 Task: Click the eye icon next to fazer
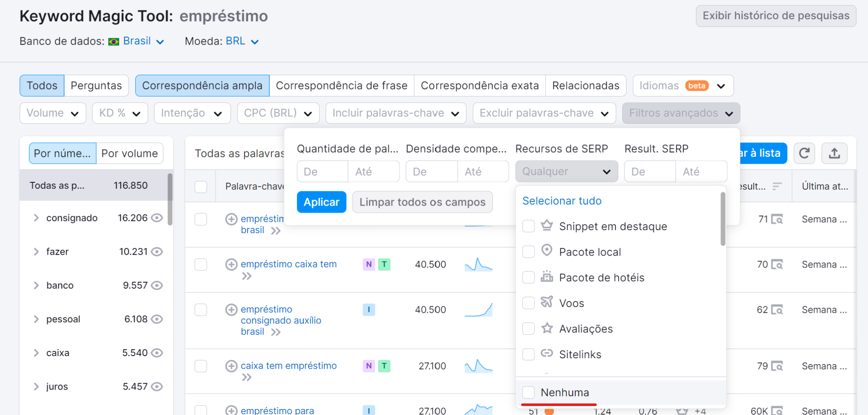(x=157, y=252)
